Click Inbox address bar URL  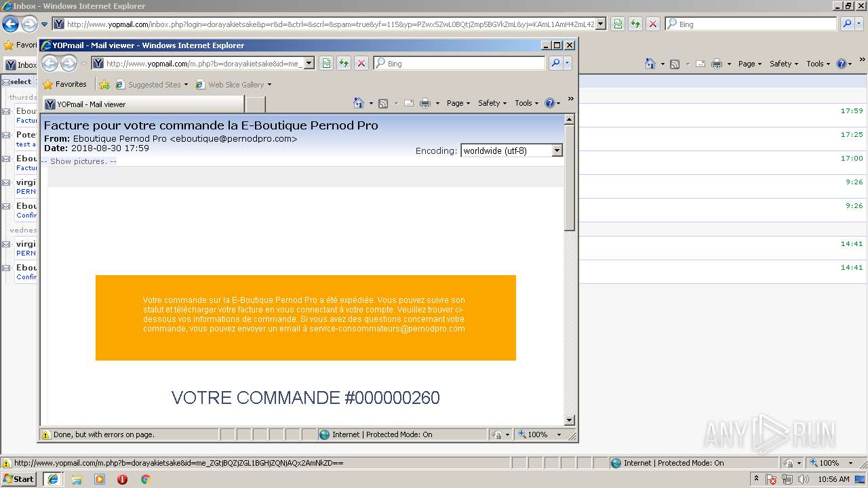point(330,24)
